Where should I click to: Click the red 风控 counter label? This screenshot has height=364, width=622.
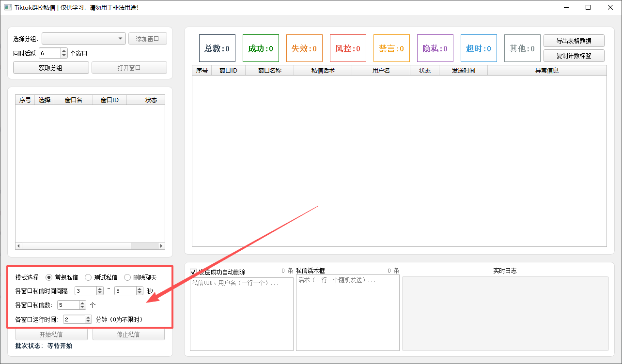coord(348,48)
